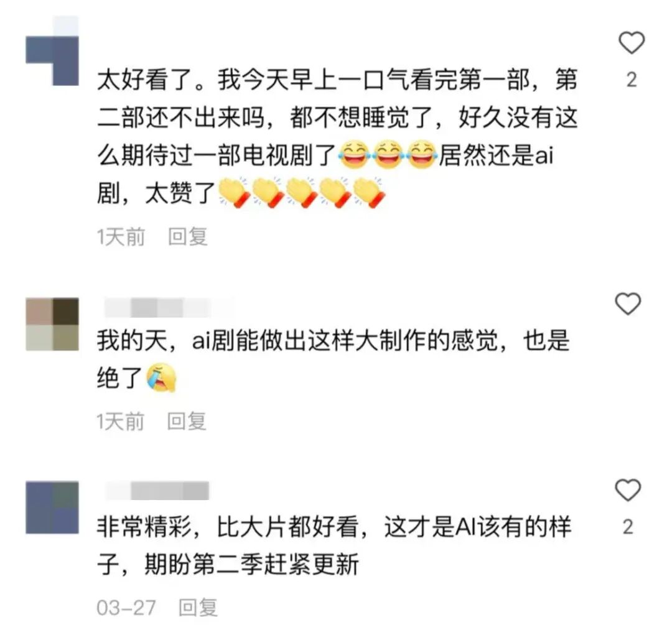This screenshot has height=625, width=672.
Task: Open the blurred username above the 我的天 comment
Action: coord(169,307)
